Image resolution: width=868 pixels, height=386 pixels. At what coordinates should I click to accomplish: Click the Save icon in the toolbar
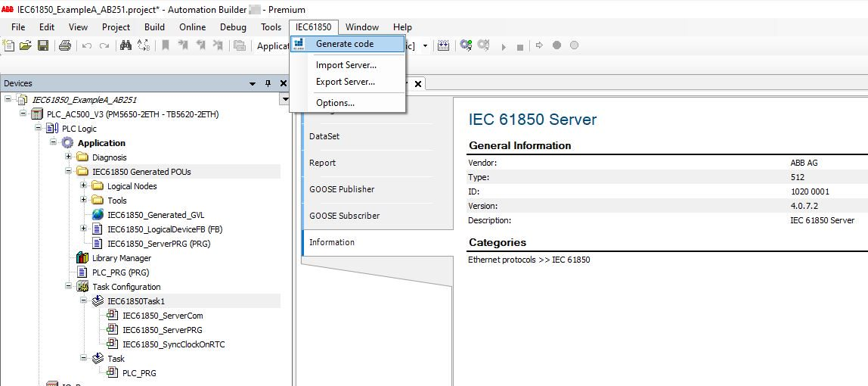tap(43, 46)
